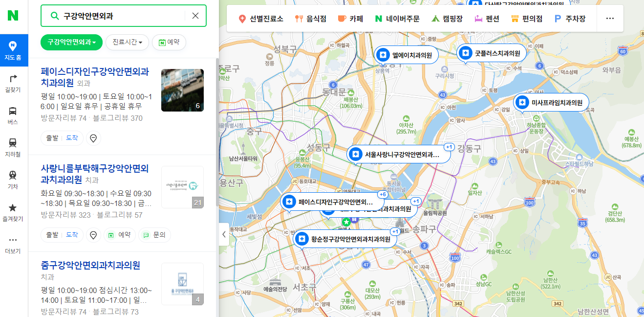This screenshot has width=644, height=317.
Task: Set 출발 for 사랑니를부탁해 listing
Action: 52,235
